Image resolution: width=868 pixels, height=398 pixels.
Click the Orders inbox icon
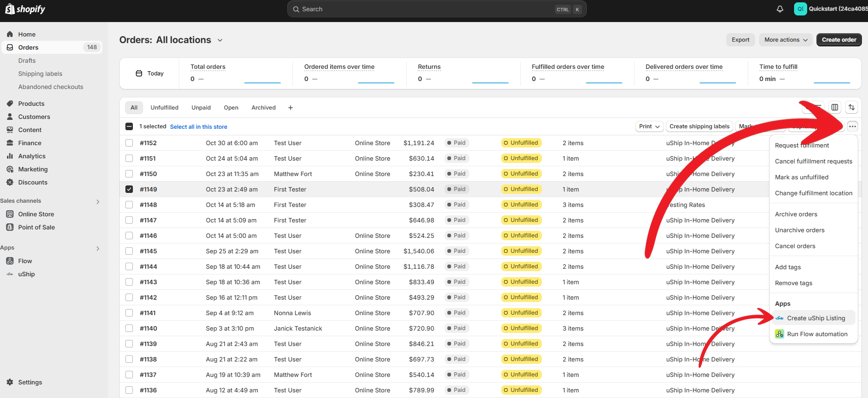click(10, 47)
